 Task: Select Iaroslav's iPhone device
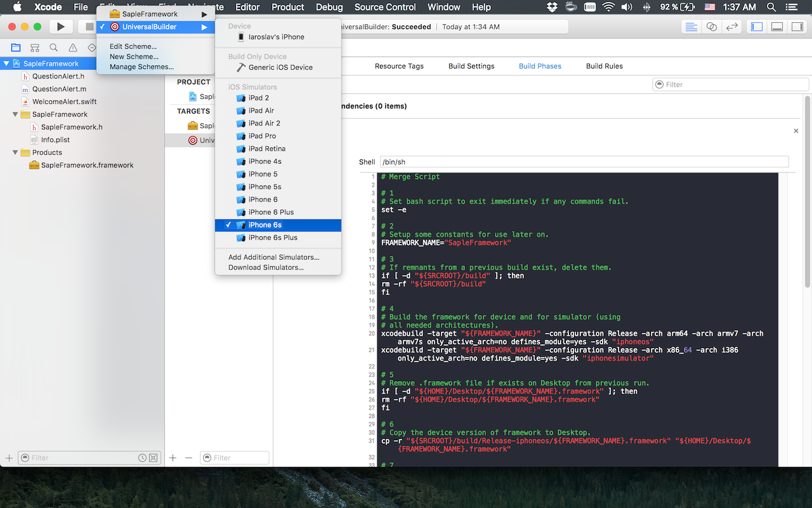pyautogui.click(x=278, y=37)
